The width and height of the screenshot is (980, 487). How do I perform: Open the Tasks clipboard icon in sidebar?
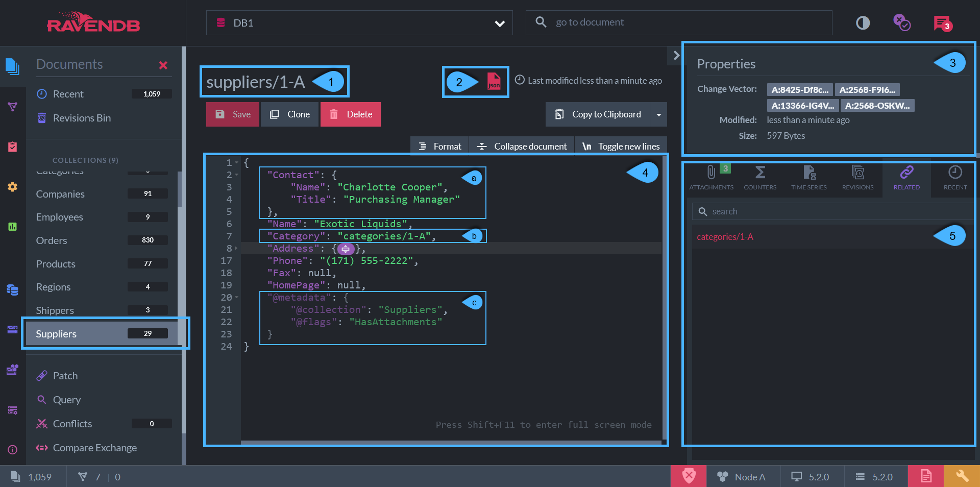12,147
